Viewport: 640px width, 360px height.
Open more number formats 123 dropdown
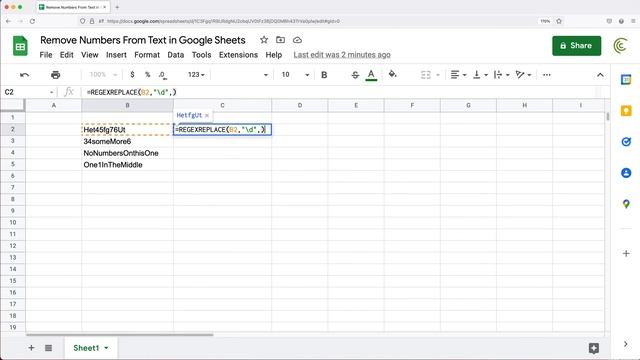[196, 75]
